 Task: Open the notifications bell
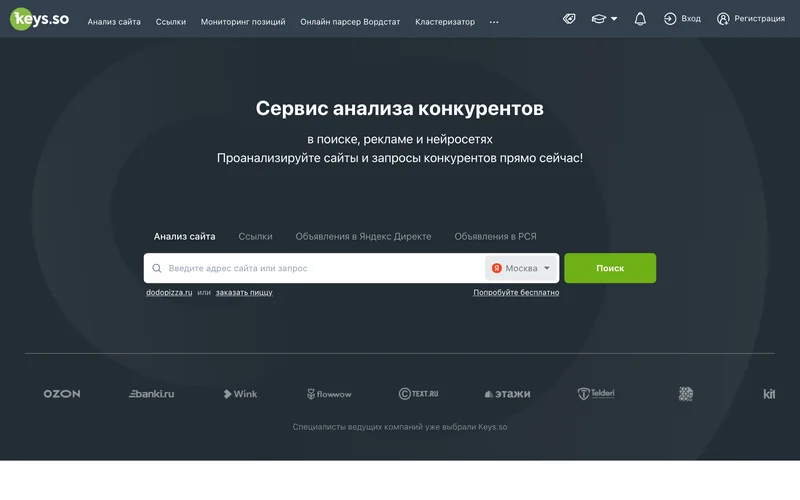pyautogui.click(x=640, y=19)
